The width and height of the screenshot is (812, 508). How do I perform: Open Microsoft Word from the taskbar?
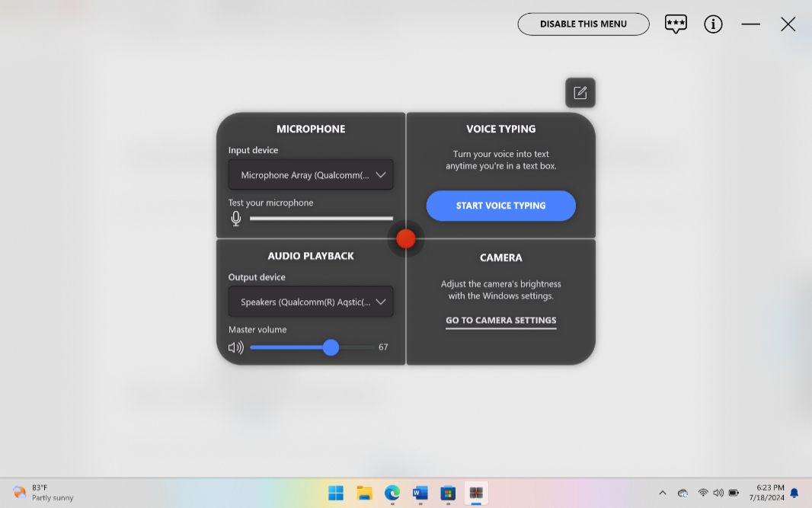(420, 493)
